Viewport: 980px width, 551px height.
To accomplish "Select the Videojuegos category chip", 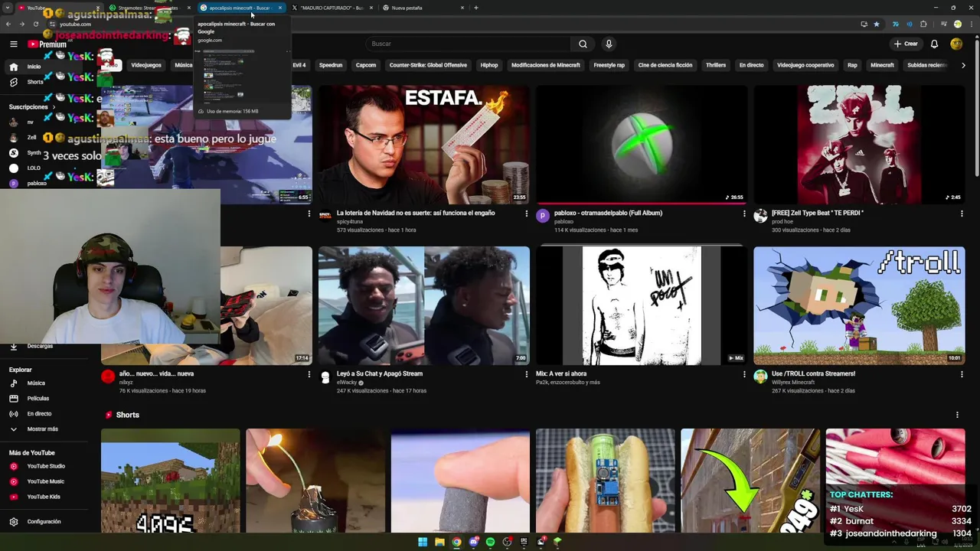I will click(x=146, y=65).
